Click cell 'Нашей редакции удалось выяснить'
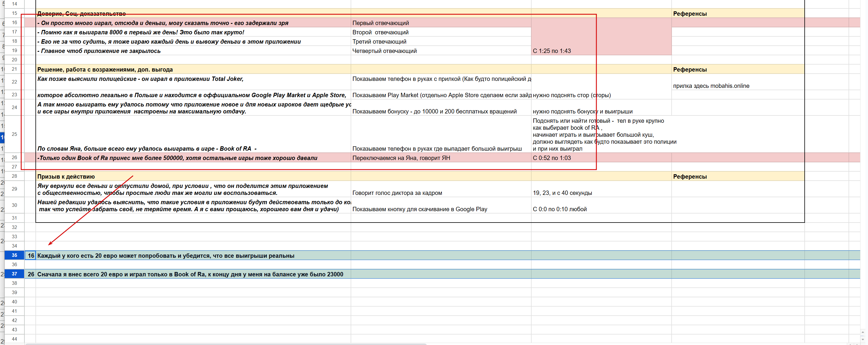Image resolution: width=868 pixels, height=345 pixels. [193, 205]
